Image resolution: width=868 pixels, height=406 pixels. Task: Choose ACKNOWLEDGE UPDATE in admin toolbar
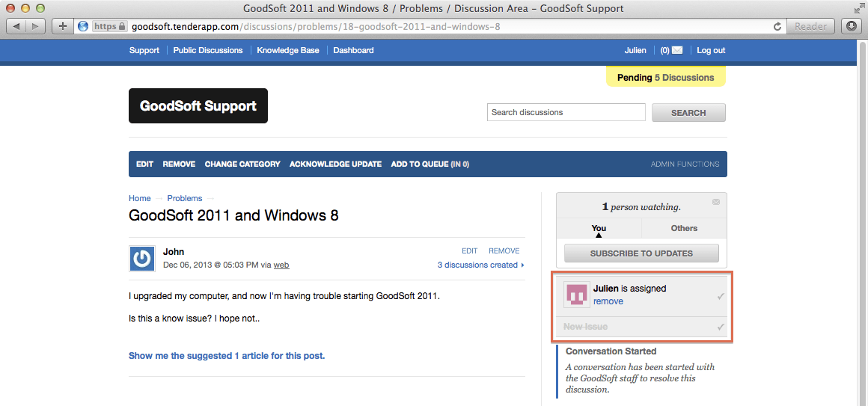click(x=335, y=164)
